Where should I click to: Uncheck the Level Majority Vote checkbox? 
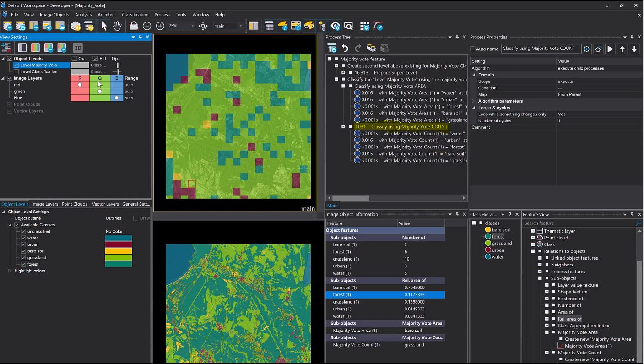pyautogui.click(x=16, y=65)
